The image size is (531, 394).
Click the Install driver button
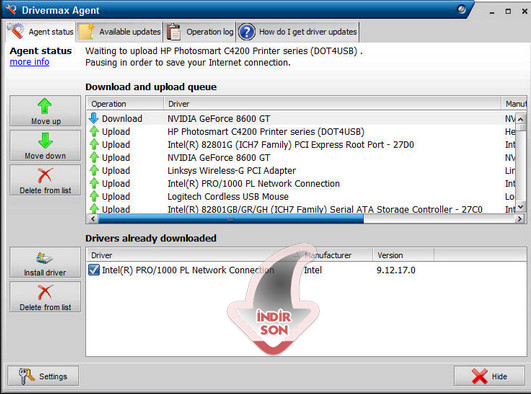45,263
